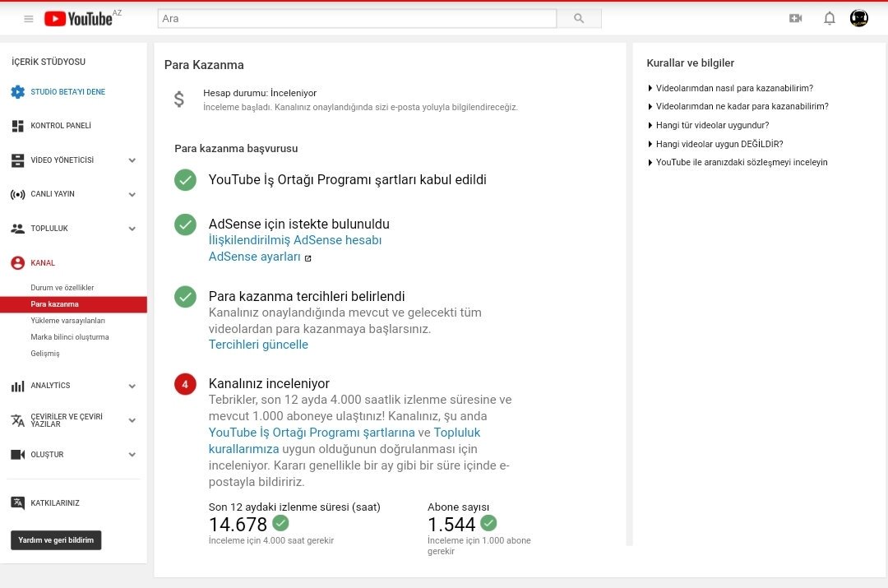Click the Oluştur video camera icon
The image size is (888, 588).
pos(17,454)
